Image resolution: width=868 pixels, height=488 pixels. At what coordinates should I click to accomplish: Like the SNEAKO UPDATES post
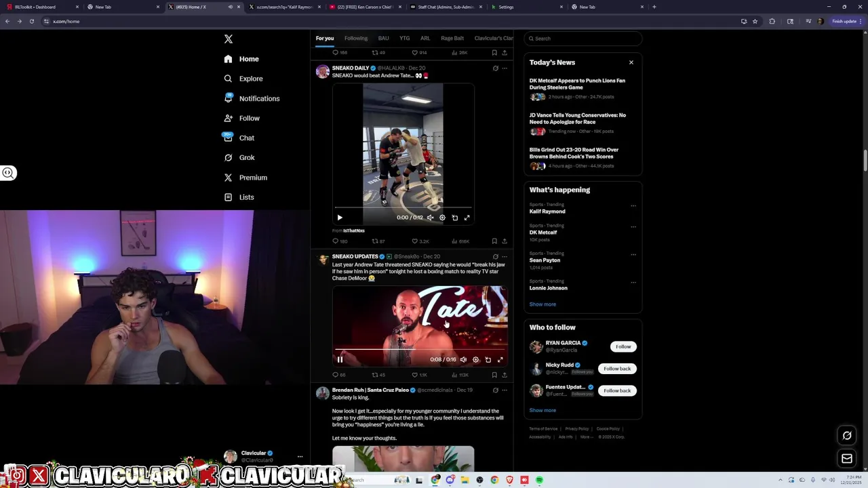point(420,375)
